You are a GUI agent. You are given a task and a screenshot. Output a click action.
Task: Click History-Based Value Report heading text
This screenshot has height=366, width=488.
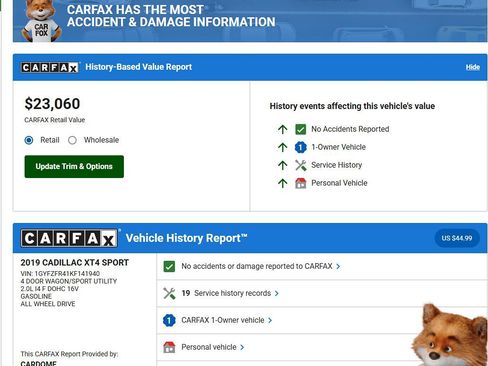(x=139, y=67)
